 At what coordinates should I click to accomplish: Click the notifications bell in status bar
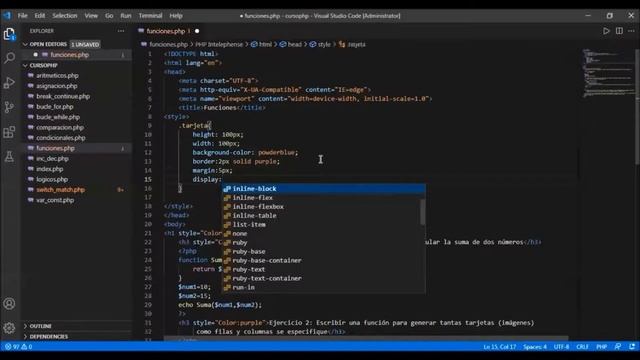tap(632, 347)
